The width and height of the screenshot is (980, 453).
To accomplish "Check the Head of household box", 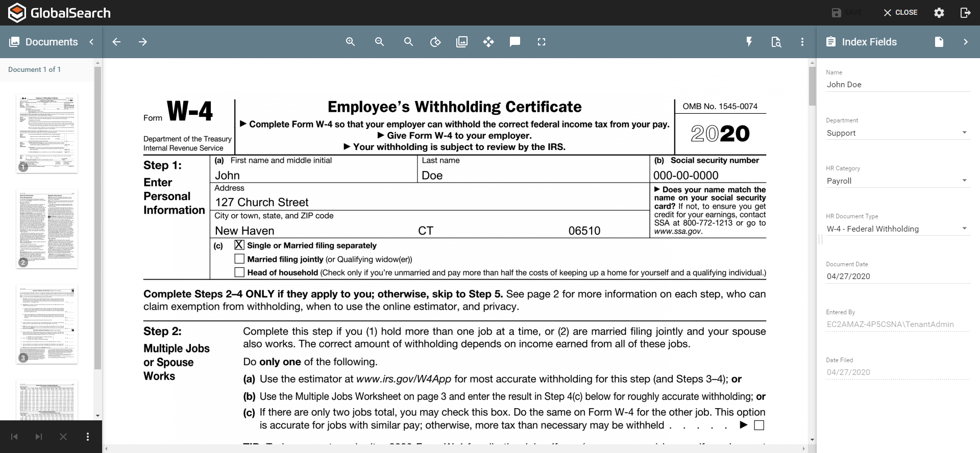I will click(x=239, y=272).
